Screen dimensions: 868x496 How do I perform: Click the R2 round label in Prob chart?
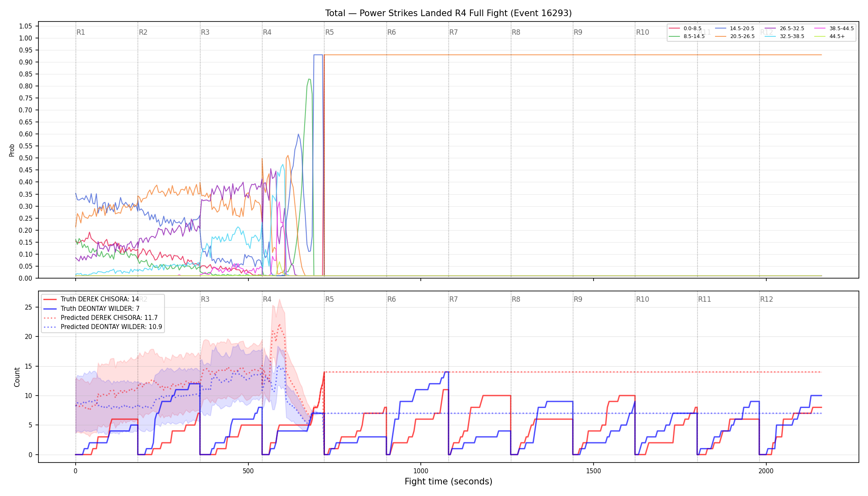point(143,32)
